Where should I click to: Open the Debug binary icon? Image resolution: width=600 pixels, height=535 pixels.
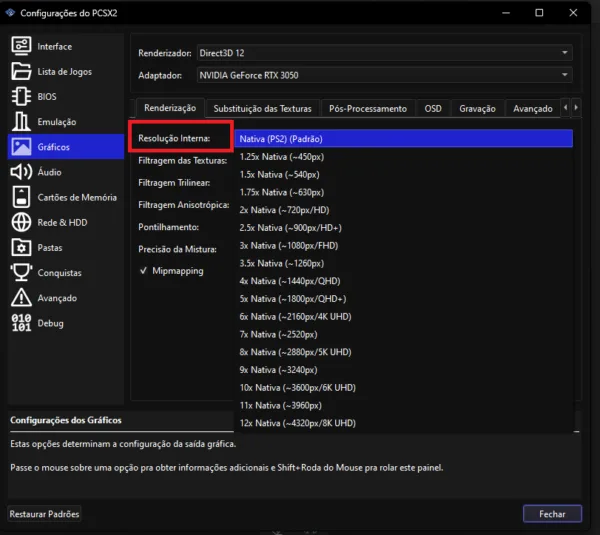pos(21,323)
